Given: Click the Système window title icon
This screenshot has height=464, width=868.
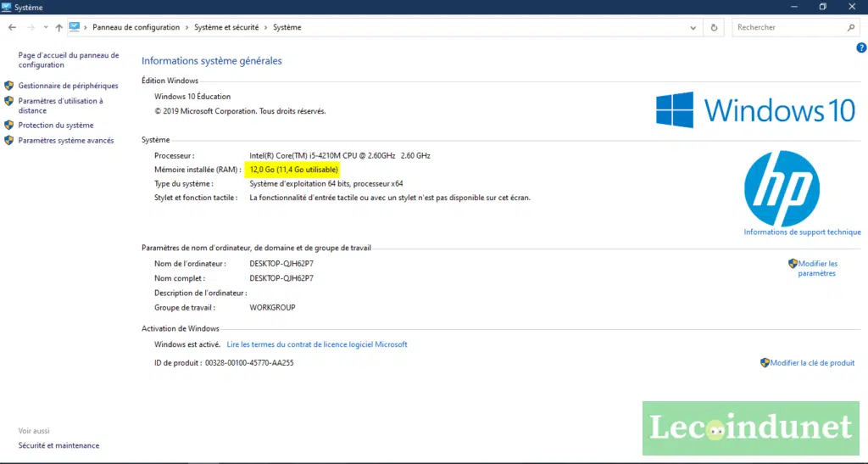Looking at the screenshot, I should pos(6,7).
